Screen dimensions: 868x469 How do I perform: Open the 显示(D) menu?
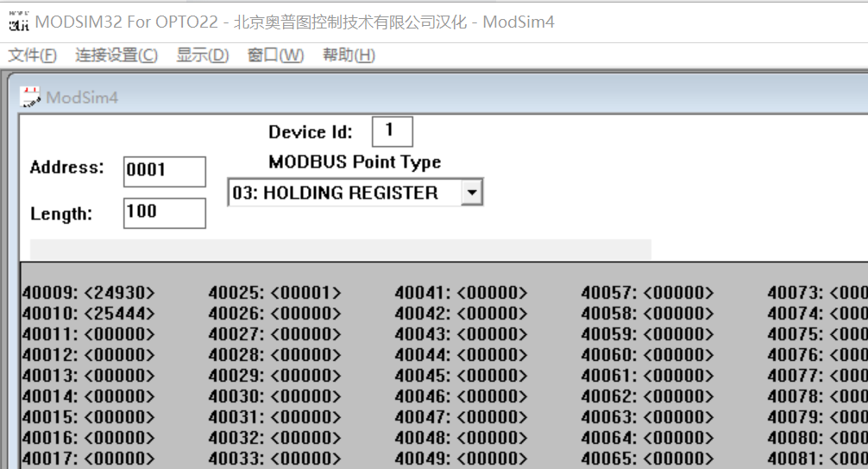tap(202, 55)
